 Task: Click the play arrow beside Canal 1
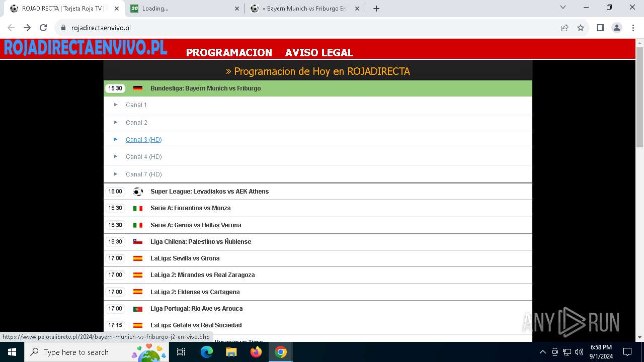point(116,105)
